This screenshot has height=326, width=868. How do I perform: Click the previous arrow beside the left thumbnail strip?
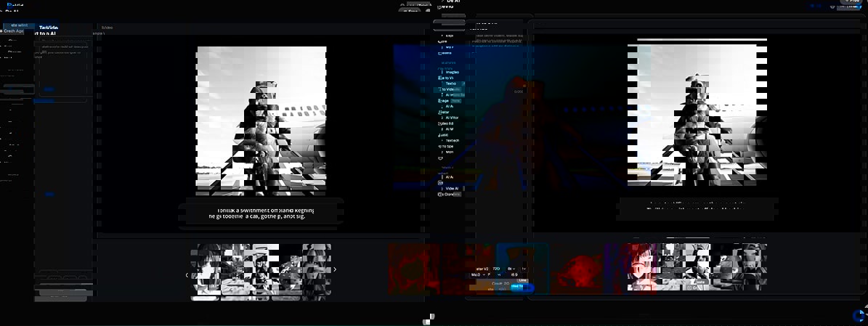pyautogui.click(x=186, y=275)
